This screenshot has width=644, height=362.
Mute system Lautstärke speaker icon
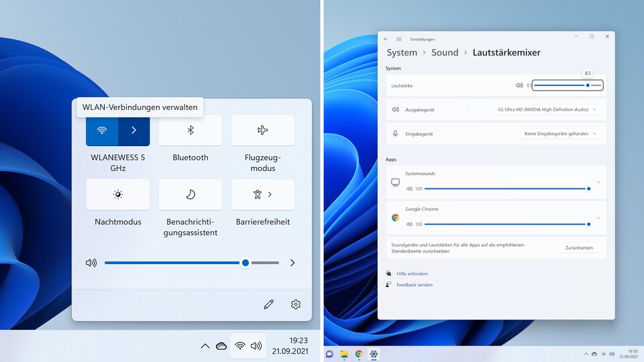click(519, 85)
